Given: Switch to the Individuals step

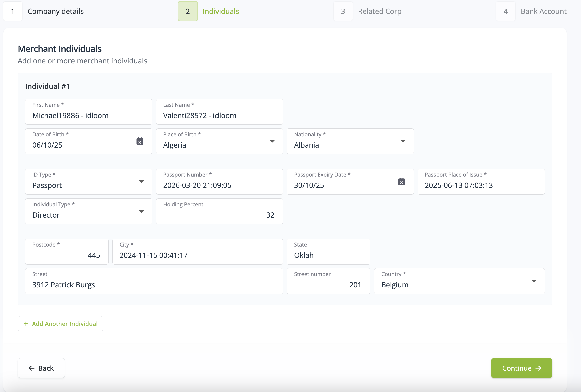Looking at the screenshot, I should 221,11.
